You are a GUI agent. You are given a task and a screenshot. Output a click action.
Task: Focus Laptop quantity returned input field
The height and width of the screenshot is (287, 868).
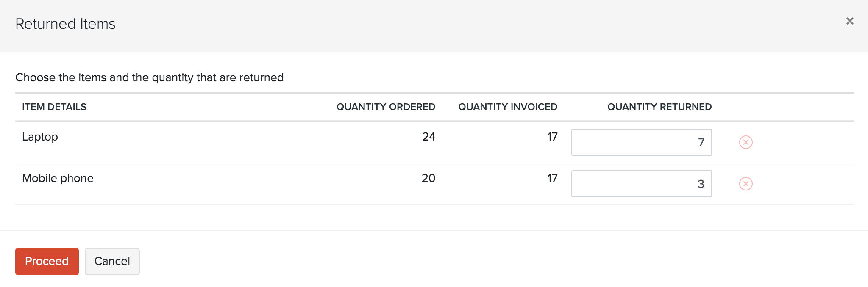coord(641,142)
